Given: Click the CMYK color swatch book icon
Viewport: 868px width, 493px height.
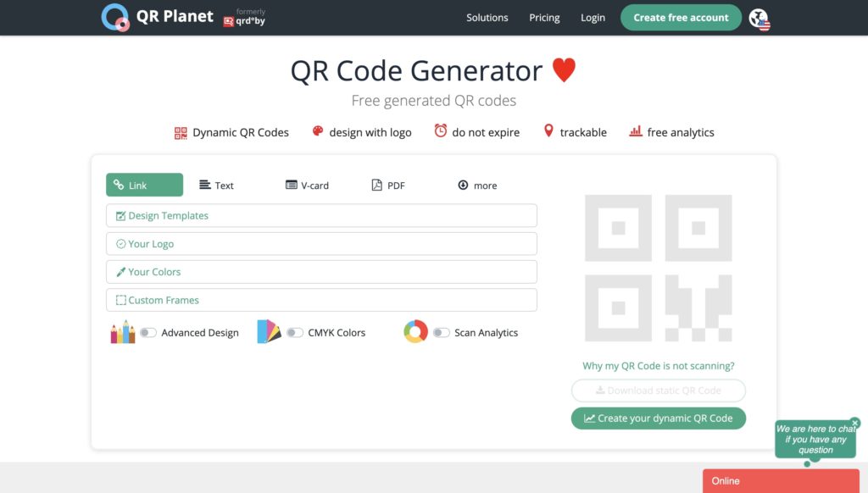Looking at the screenshot, I should click(269, 331).
